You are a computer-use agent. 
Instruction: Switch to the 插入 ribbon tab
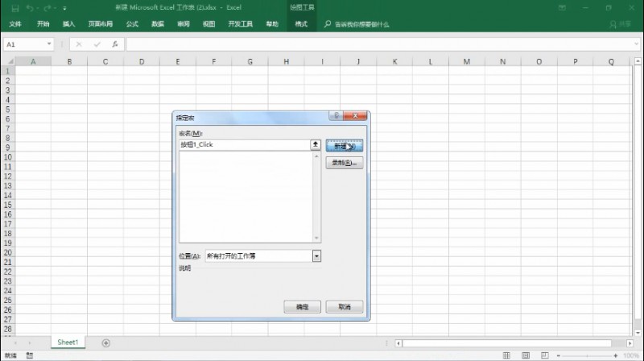pos(68,24)
